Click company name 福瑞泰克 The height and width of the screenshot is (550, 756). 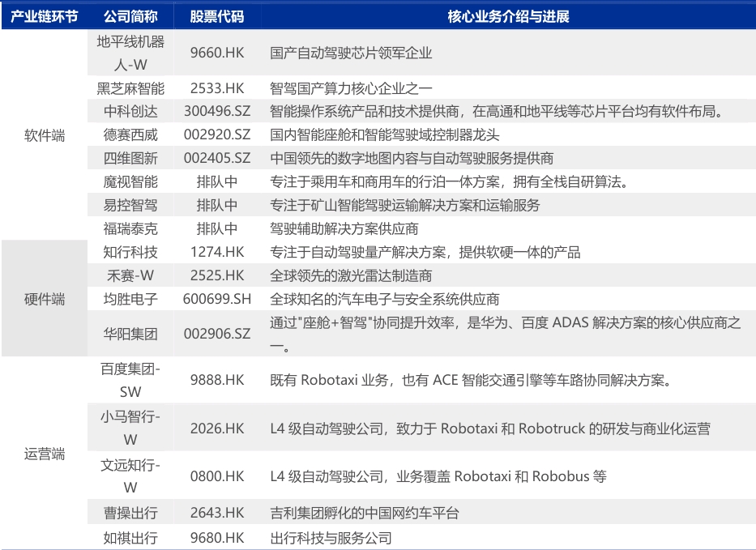130,228
